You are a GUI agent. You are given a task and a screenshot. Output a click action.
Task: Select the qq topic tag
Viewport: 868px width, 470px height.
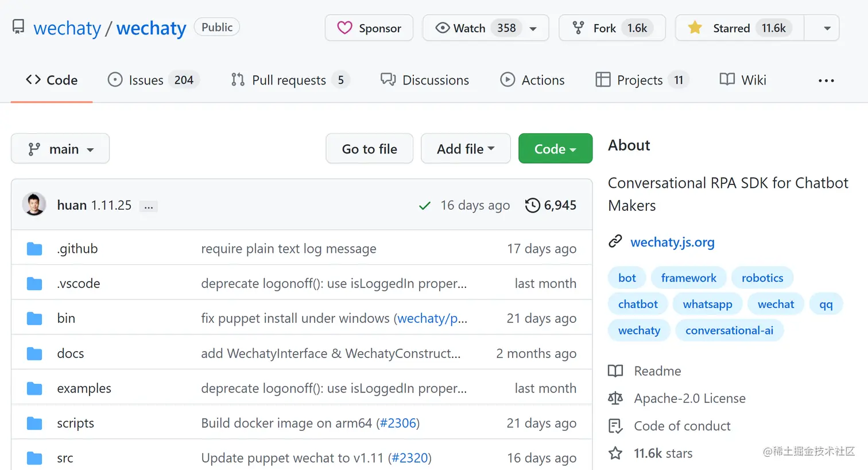[x=826, y=305]
